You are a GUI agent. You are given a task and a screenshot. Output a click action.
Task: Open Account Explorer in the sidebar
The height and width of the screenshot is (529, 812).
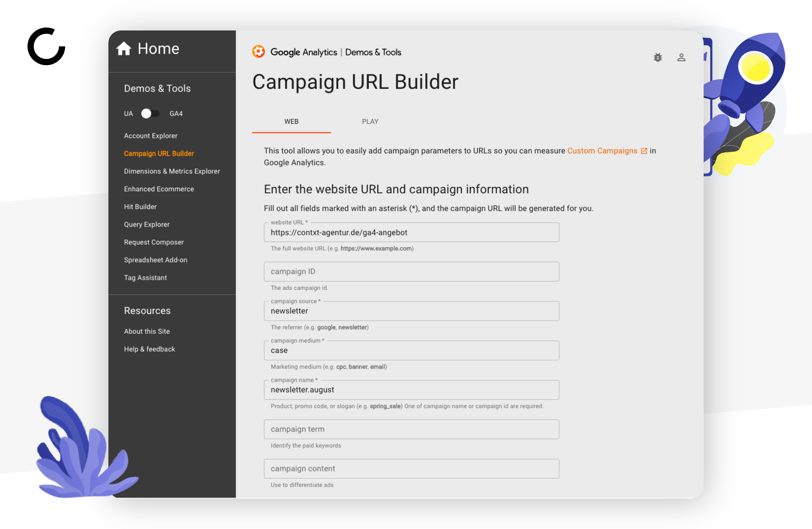[x=151, y=136]
